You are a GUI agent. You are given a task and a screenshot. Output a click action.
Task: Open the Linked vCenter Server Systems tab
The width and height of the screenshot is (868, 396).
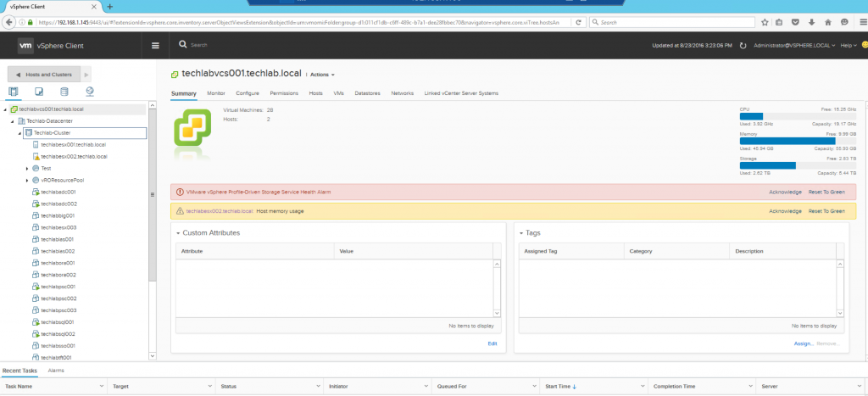click(461, 93)
